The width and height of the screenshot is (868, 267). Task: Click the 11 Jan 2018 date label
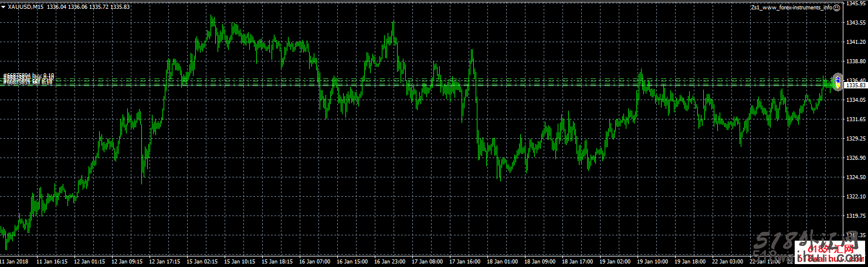pos(15,261)
